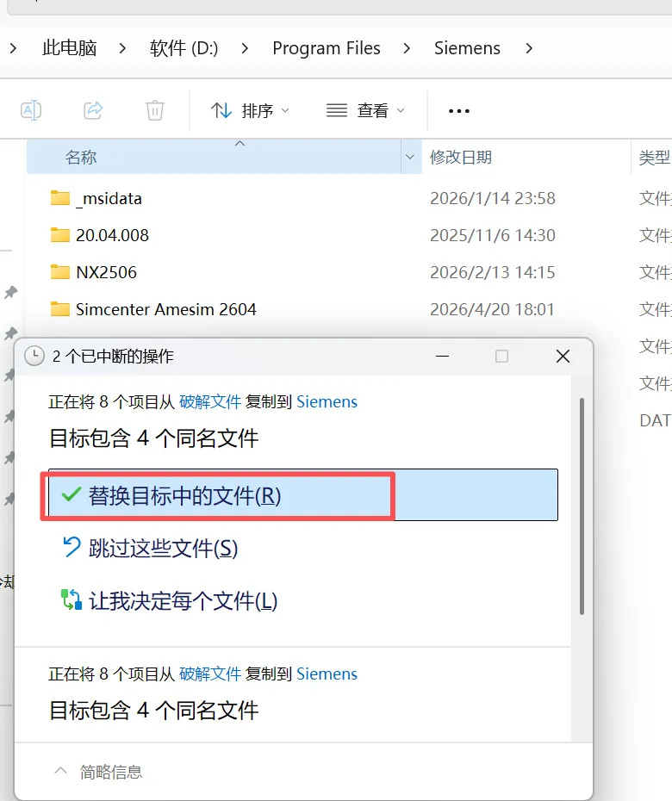Open the 排序 sort dropdown
This screenshot has height=801, width=672.
[250, 110]
